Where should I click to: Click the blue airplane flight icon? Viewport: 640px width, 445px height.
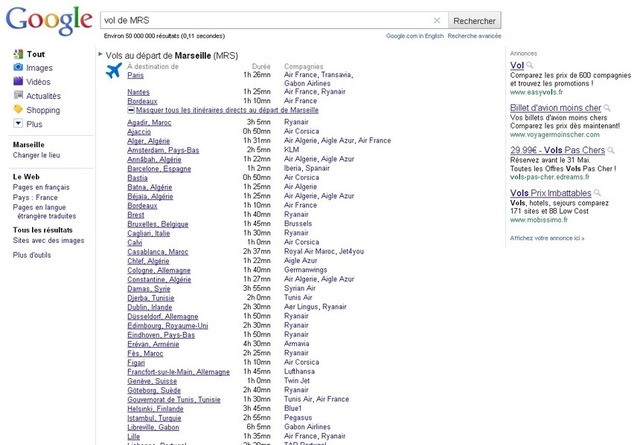114,71
